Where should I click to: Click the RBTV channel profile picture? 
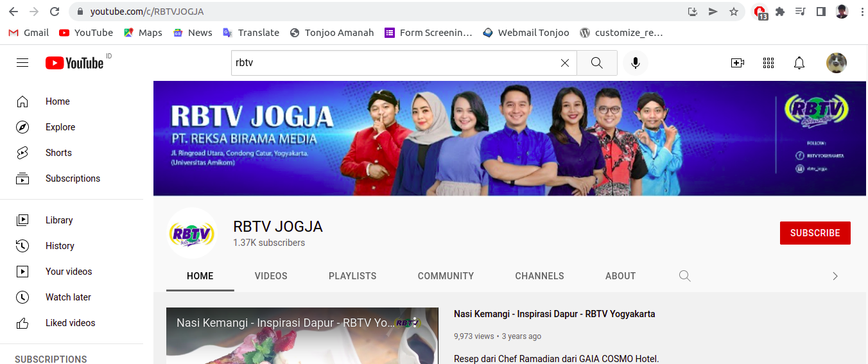point(192,233)
